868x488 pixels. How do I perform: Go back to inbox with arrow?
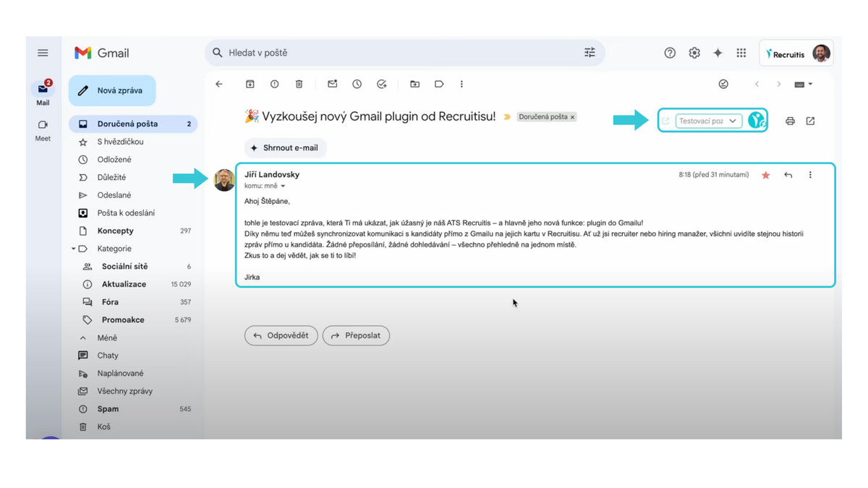pyautogui.click(x=219, y=84)
